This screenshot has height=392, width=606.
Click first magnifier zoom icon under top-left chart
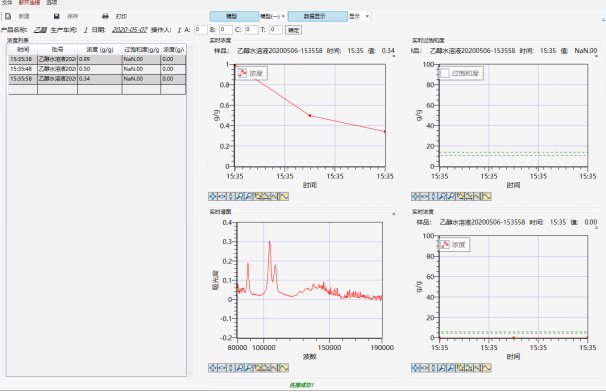(240, 196)
